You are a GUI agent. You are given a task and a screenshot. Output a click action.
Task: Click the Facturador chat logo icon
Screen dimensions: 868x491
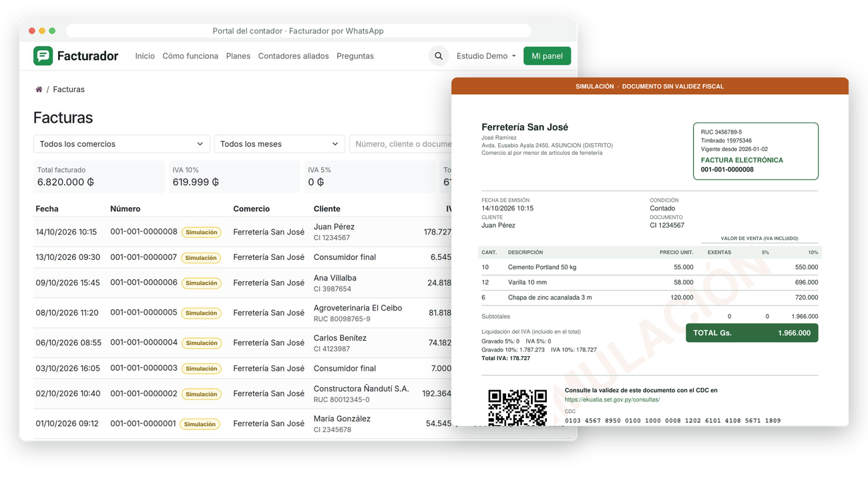pyautogui.click(x=43, y=56)
